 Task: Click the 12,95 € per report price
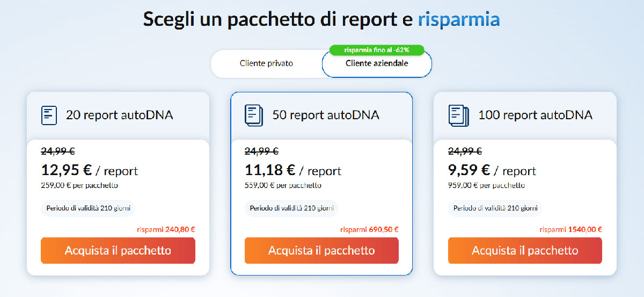click(x=90, y=170)
